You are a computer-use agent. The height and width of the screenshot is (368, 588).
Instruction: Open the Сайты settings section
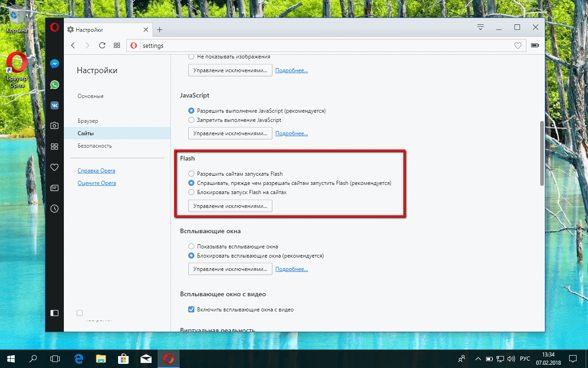[x=117, y=133]
